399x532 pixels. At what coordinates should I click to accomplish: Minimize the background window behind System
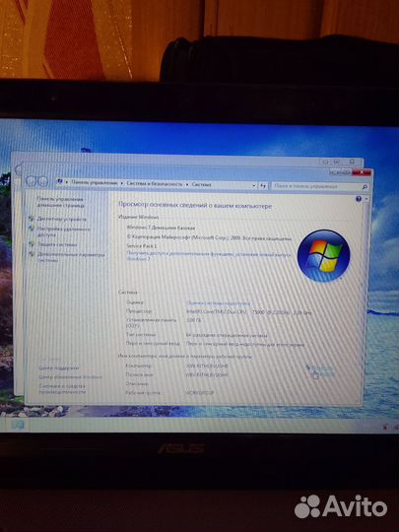(x=325, y=162)
